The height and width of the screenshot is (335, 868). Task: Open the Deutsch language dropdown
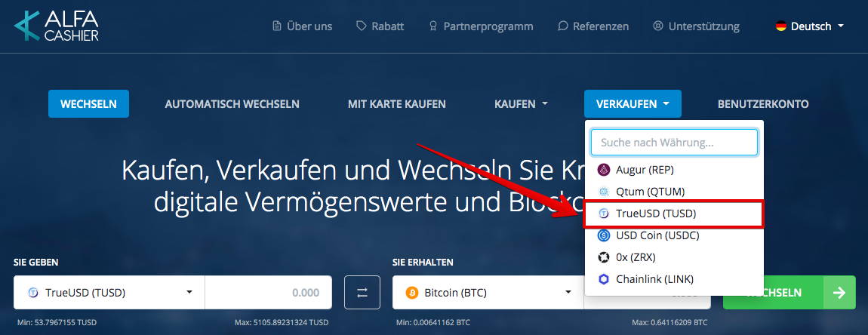810,26
